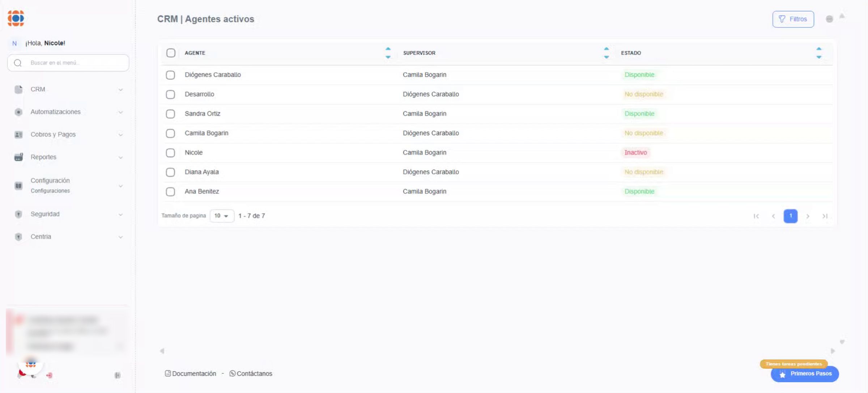The height and width of the screenshot is (393, 868).
Task: Go to last page arrow icon
Action: point(825,216)
